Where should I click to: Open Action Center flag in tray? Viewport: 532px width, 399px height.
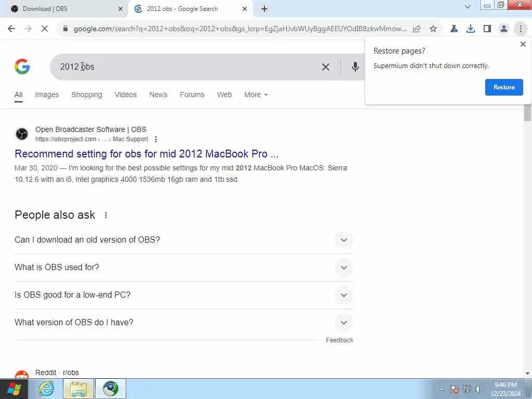pos(455,389)
